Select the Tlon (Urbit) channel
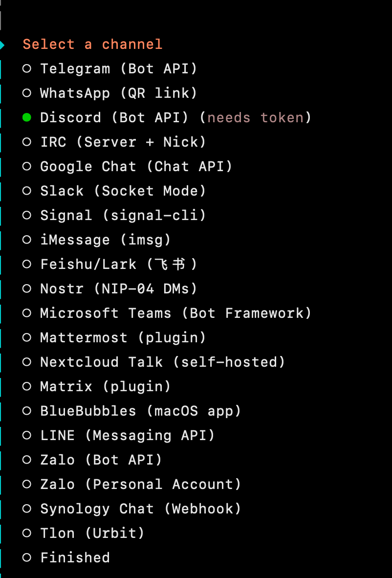 (92, 533)
